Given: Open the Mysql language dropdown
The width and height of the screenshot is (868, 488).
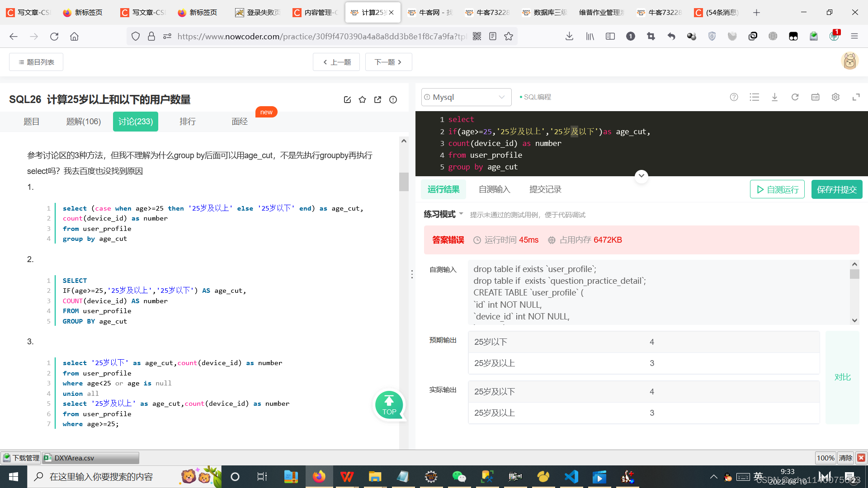Looking at the screenshot, I should pyautogui.click(x=466, y=97).
